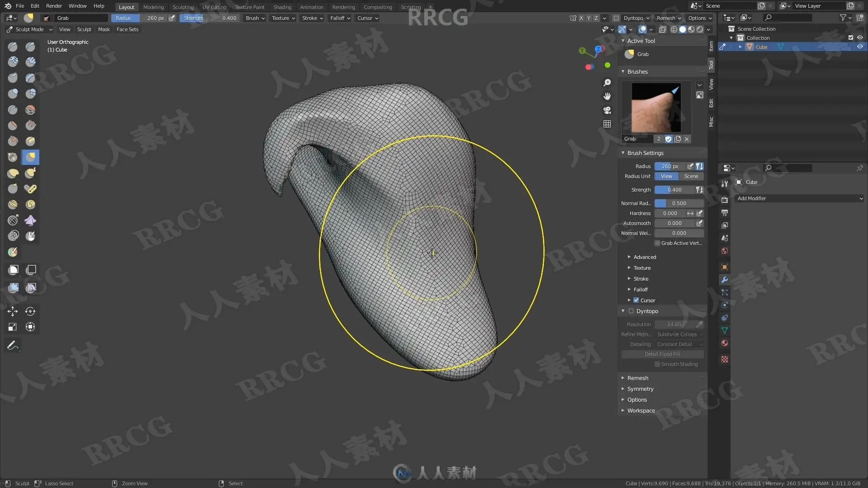Toggle the camera view icon
This screenshot has height=488, width=868.
click(607, 110)
